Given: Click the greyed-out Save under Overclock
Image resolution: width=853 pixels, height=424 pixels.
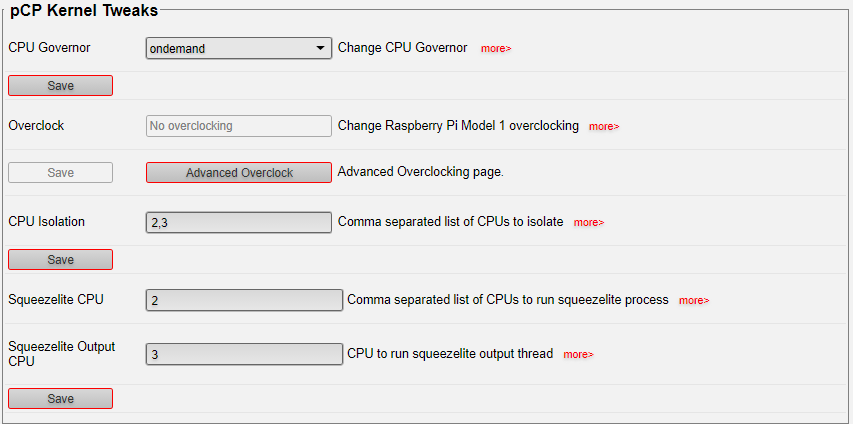Looking at the screenshot, I should (60, 173).
